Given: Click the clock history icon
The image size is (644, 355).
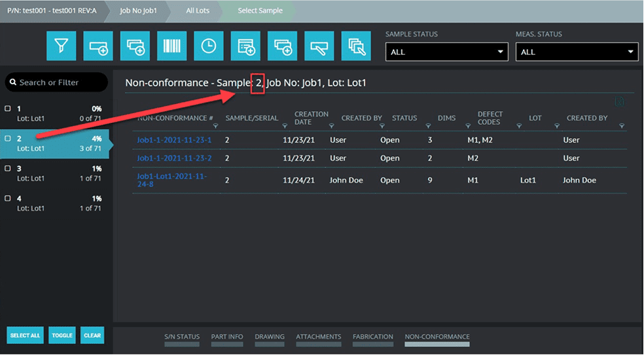Looking at the screenshot, I should [x=209, y=46].
